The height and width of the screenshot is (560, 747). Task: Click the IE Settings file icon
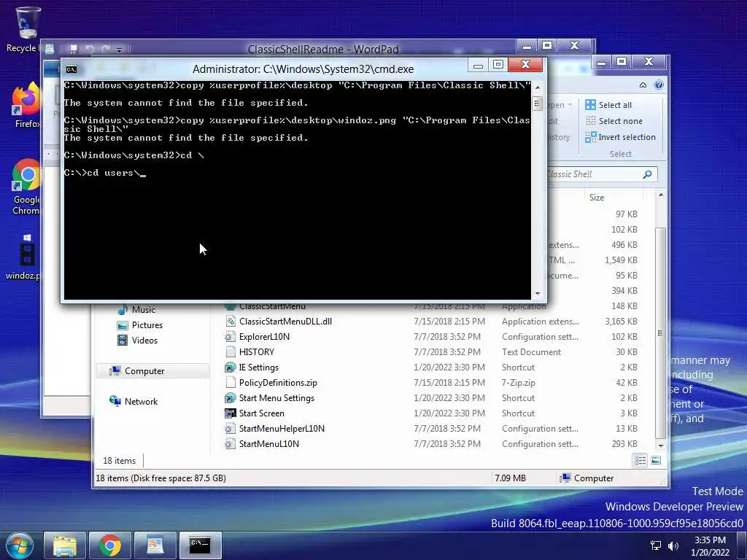pyautogui.click(x=230, y=367)
